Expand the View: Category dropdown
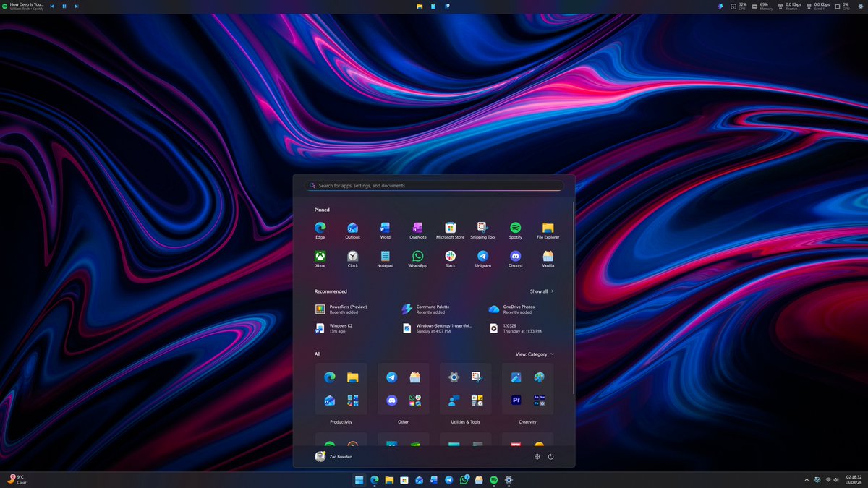Image resolution: width=868 pixels, height=488 pixels. click(535, 354)
